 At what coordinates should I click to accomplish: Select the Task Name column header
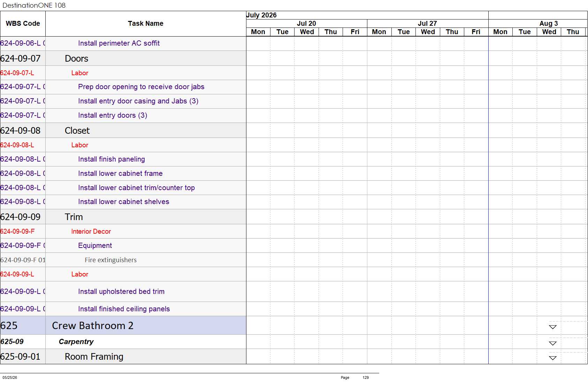tap(146, 24)
